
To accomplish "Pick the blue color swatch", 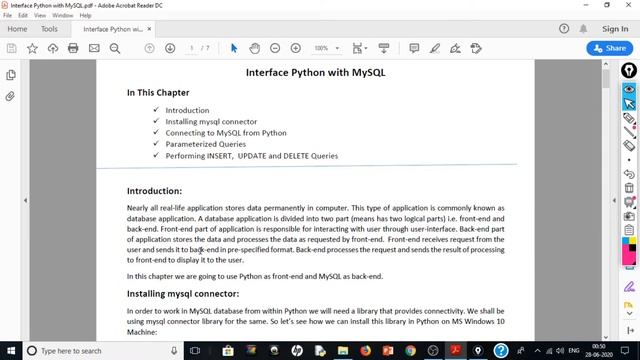I will click(x=625, y=241).
